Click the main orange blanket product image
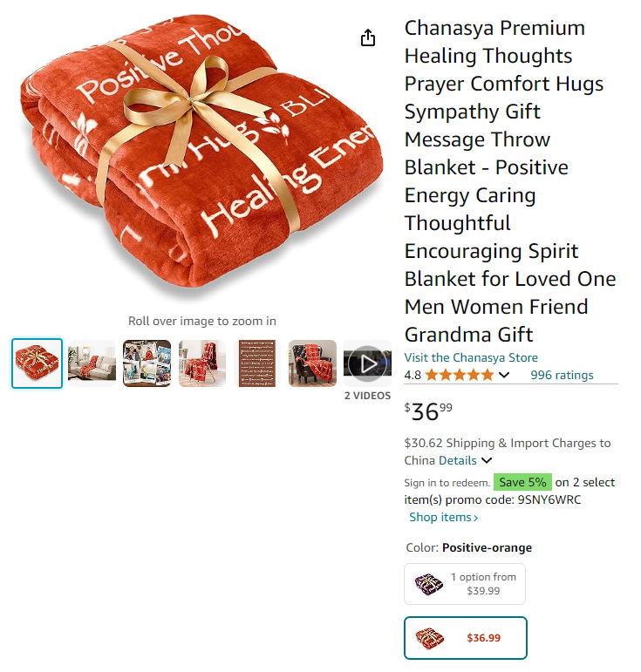 (201, 156)
